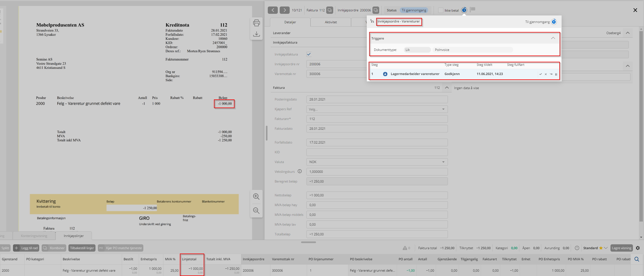Go to the previous invoice
644x276 pixels.
(273, 10)
